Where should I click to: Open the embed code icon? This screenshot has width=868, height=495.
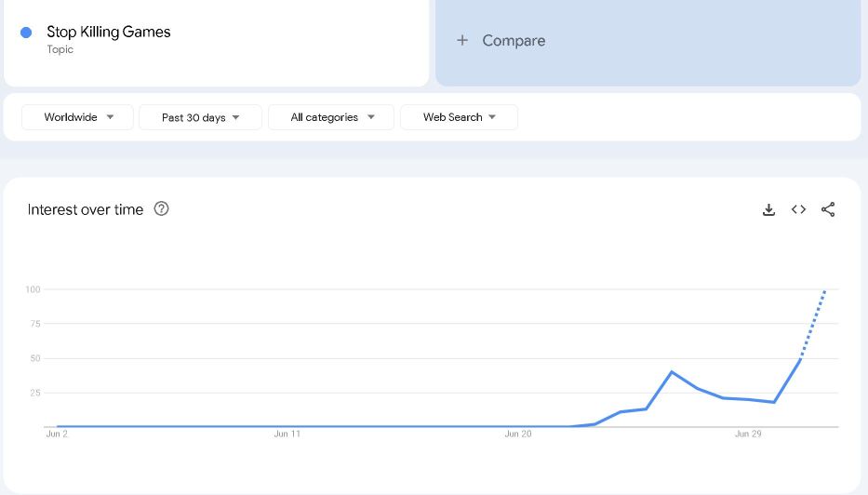(x=798, y=209)
